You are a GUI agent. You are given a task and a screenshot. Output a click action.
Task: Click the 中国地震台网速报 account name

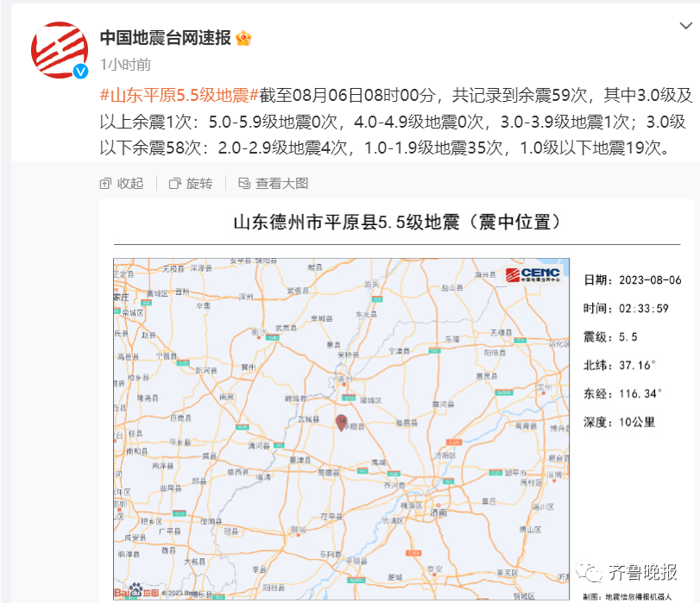165,38
